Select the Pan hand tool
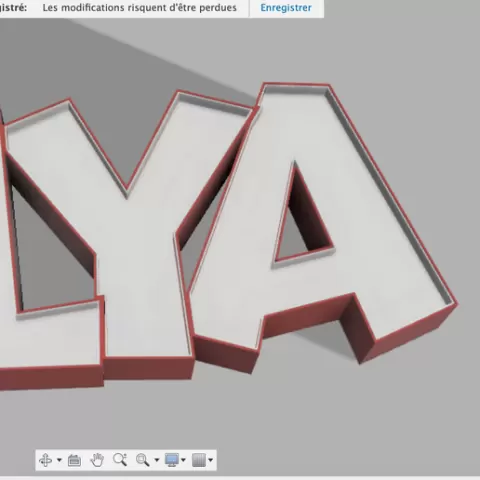480x480 pixels. pos(97,460)
